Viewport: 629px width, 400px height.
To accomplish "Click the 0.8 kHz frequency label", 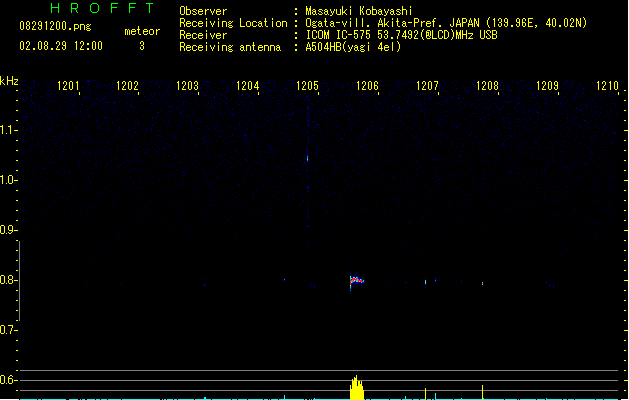I will [x=8, y=280].
